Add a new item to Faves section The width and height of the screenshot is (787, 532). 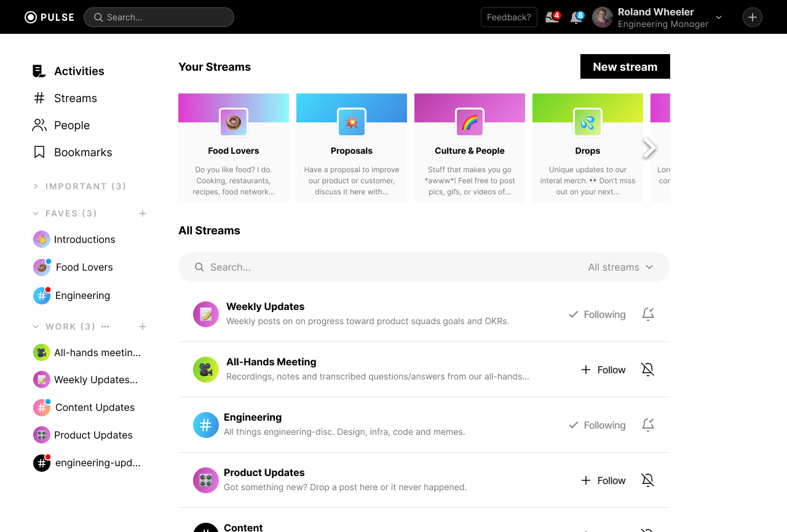pos(143,213)
